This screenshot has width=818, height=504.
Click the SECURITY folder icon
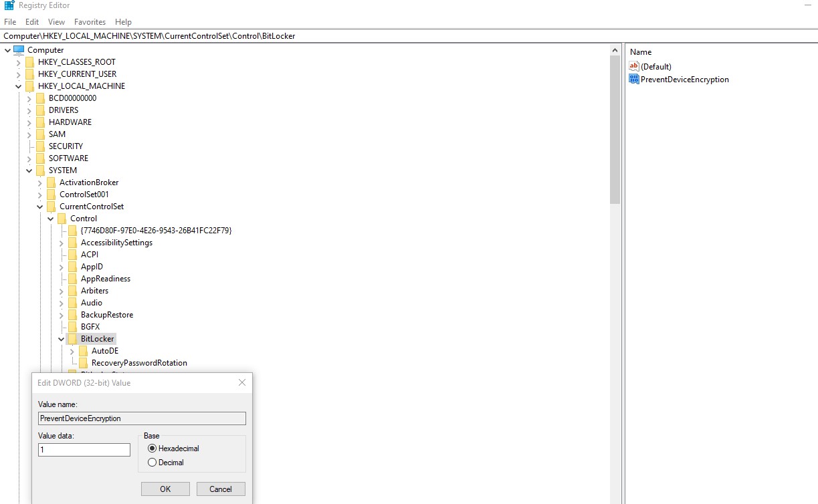click(40, 146)
